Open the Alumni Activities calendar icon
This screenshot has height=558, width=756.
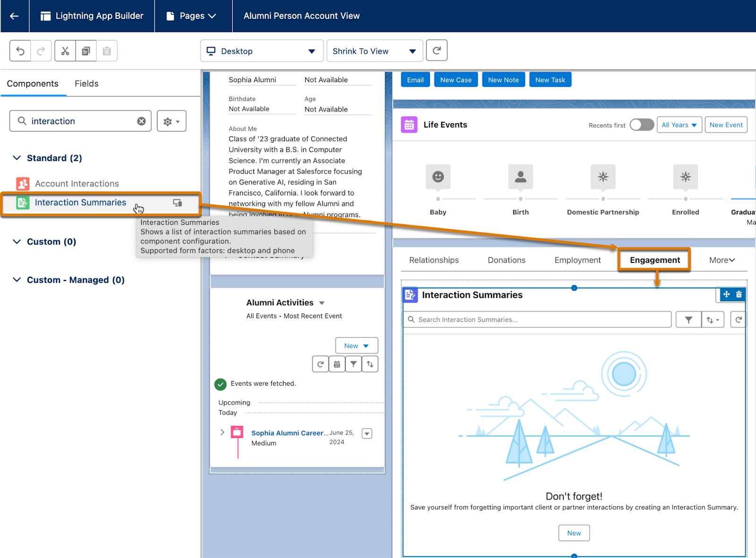tap(337, 364)
